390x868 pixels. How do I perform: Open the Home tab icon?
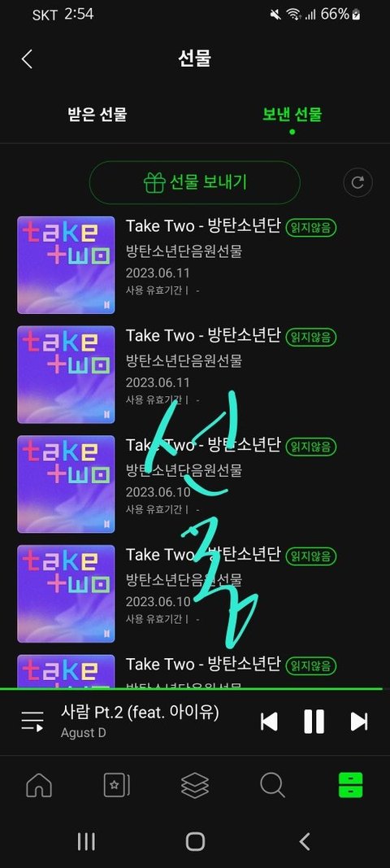coord(39,785)
